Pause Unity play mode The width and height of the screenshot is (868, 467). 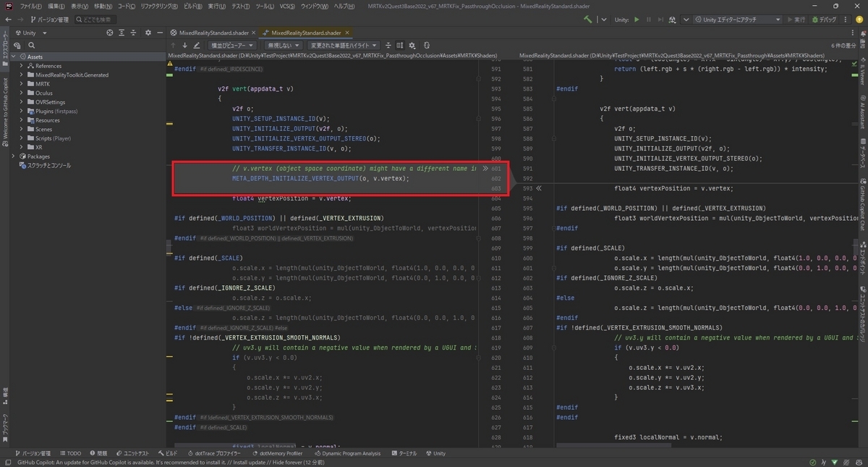coord(649,20)
